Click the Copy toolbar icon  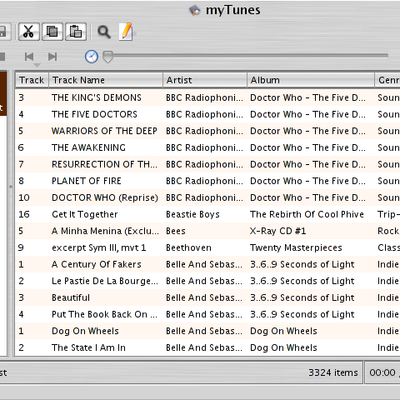pyautogui.click(x=52, y=32)
